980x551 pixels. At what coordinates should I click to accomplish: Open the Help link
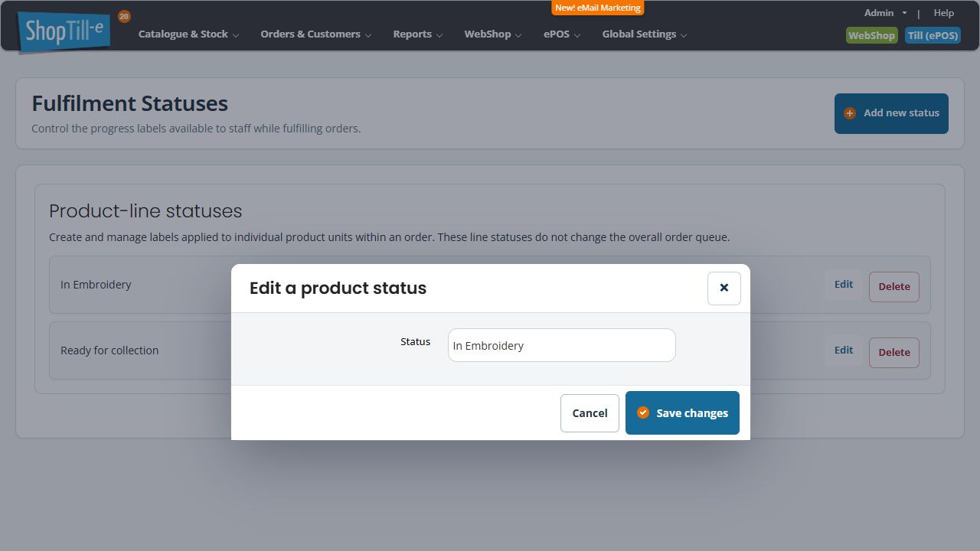pyautogui.click(x=944, y=13)
